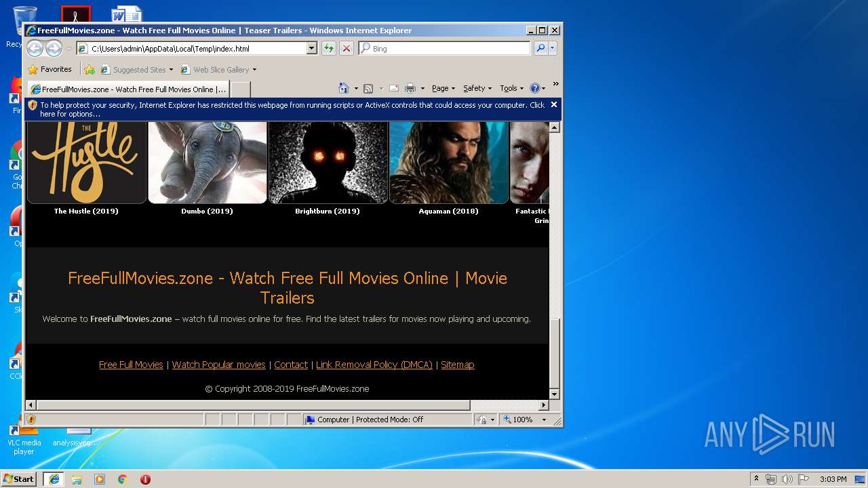Open the Dumbo movie poster

[208, 163]
